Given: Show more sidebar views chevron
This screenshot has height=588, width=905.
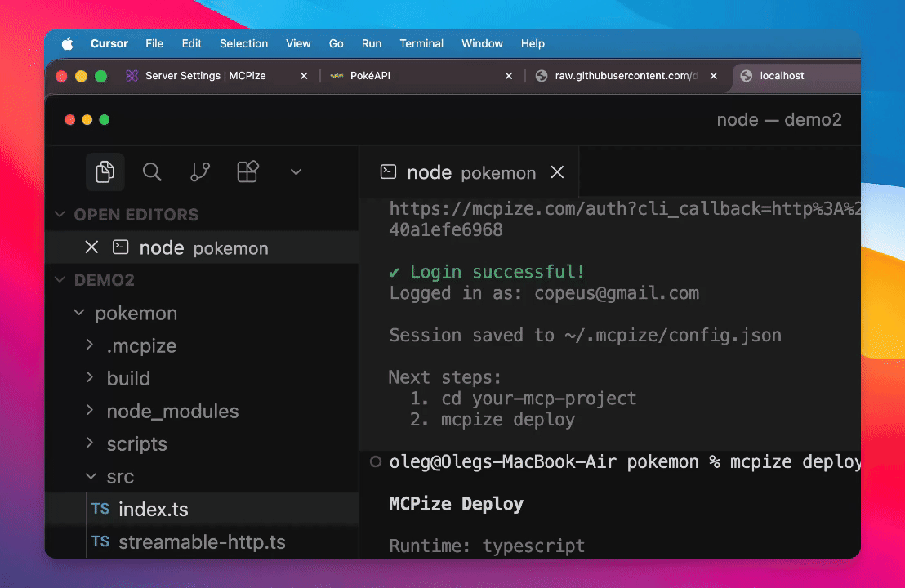Looking at the screenshot, I should (296, 171).
